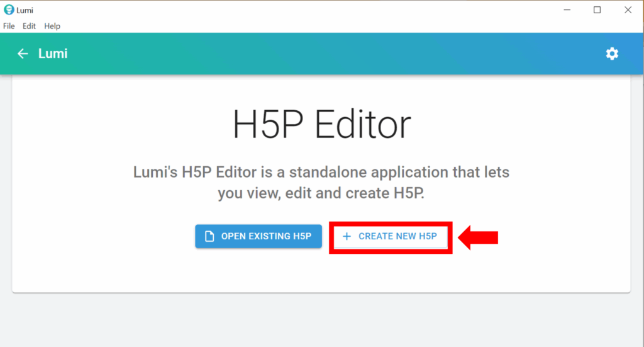Close the Lumi window
The image size is (644, 347).
pyautogui.click(x=627, y=9)
